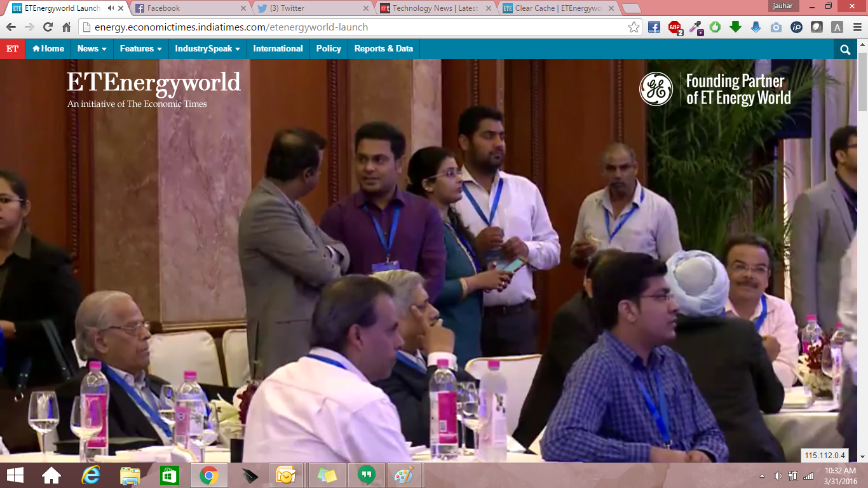868x488 pixels.
Task: Click the camera screenshot extension icon
Action: [776, 27]
